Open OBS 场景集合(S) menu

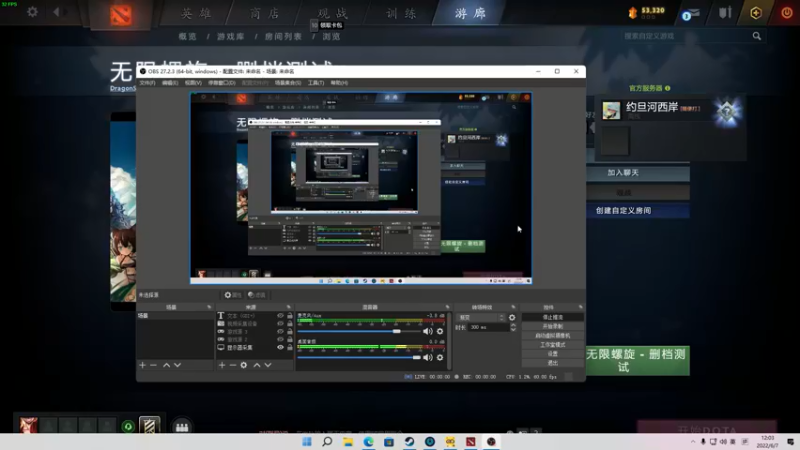(288, 83)
